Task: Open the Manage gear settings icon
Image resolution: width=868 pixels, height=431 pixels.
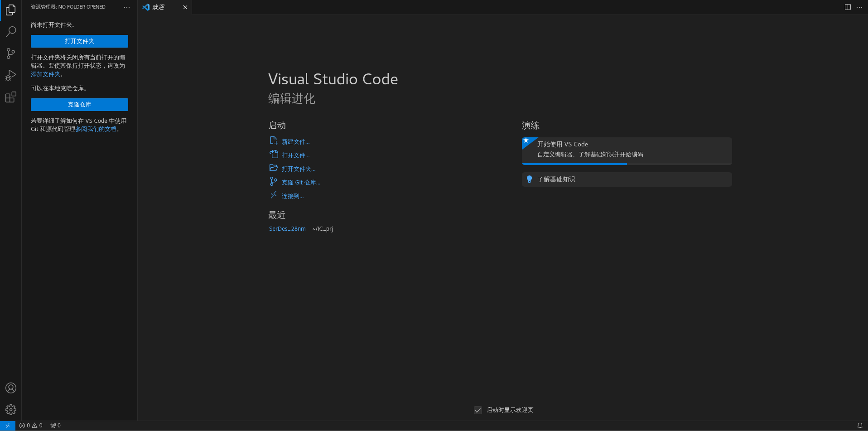Action: tap(11, 410)
